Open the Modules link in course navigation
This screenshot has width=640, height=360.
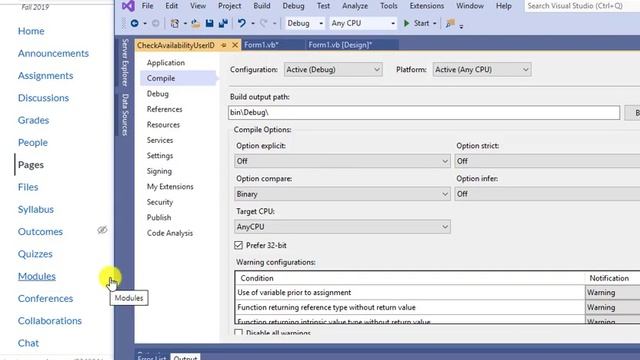pos(37,276)
